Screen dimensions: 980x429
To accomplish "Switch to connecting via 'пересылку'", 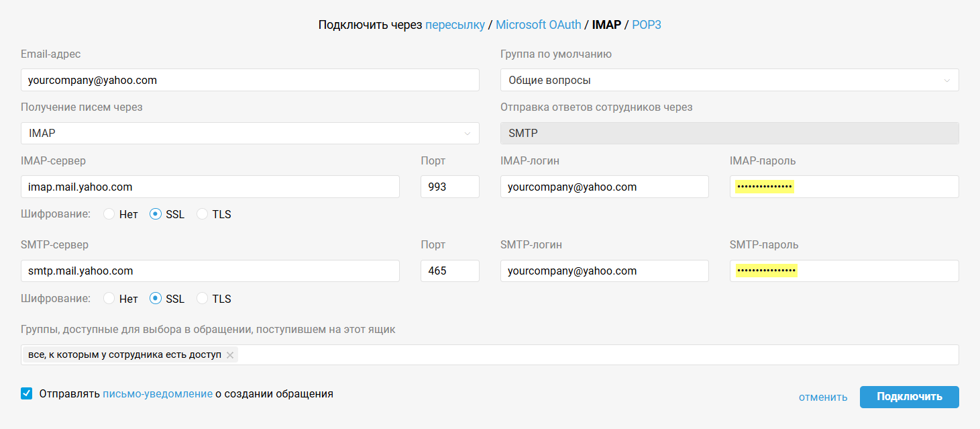I will click(455, 25).
